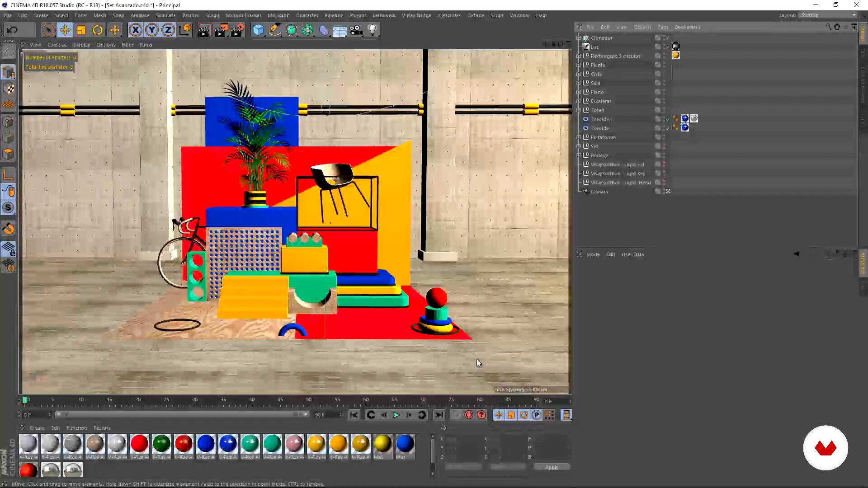Click the Undo arrow icon
The image size is (868, 488).
[12, 30]
